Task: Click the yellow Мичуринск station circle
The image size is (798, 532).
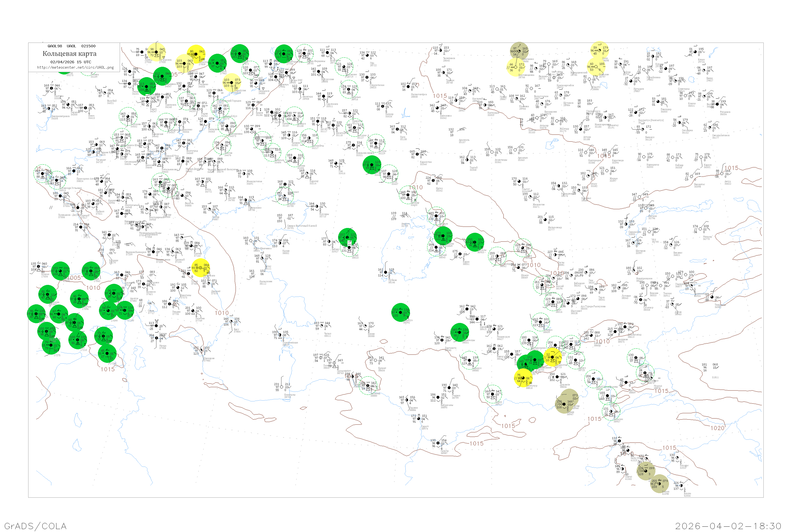Action: coord(156,52)
